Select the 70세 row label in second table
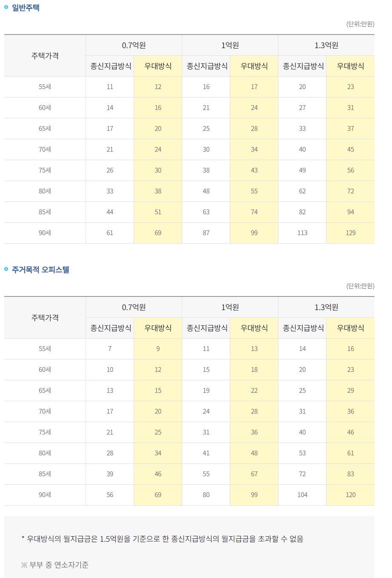 (x=45, y=411)
